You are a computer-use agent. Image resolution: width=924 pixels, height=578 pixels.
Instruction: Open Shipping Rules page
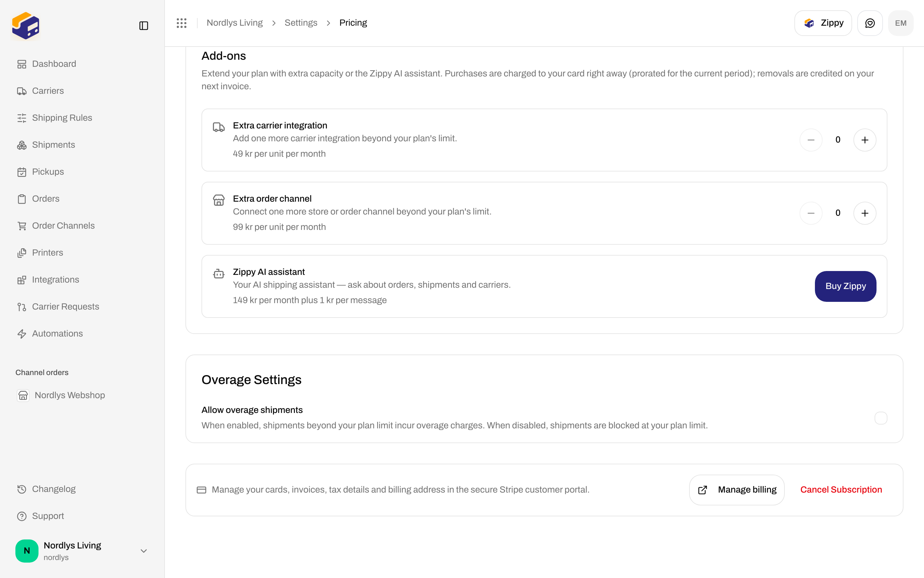point(82,118)
